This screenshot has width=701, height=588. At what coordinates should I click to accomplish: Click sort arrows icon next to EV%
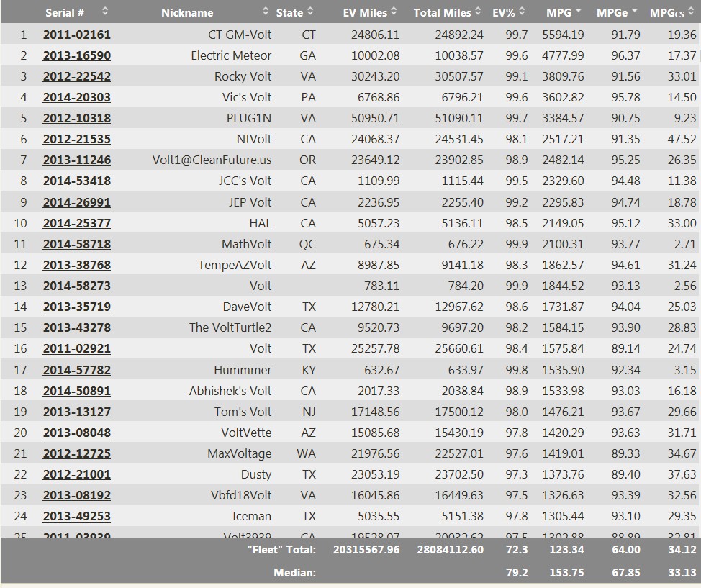point(522,12)
